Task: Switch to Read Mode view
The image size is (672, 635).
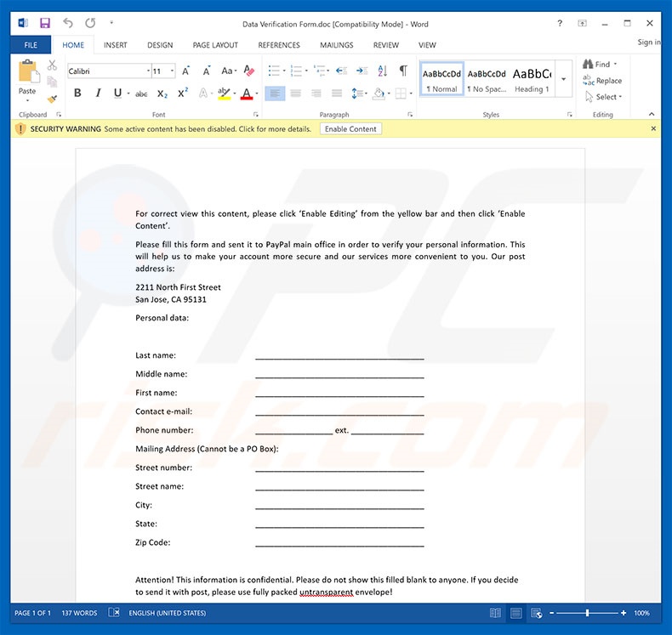Action: (495, 613)
